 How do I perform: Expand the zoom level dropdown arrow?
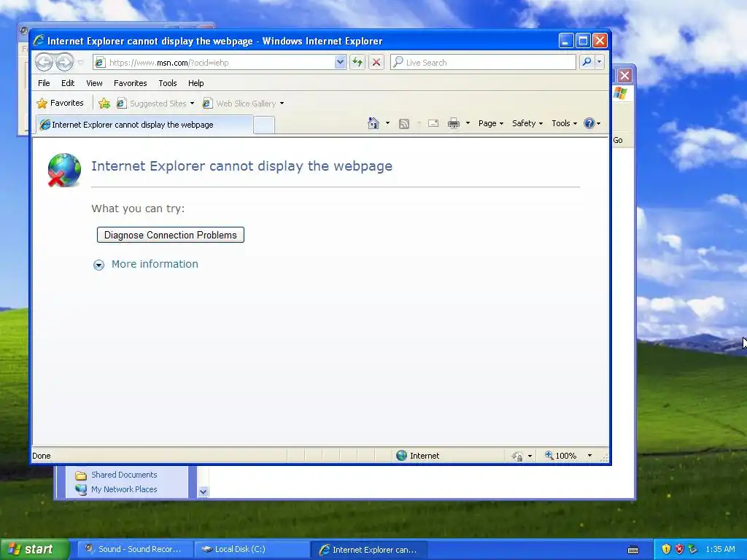click(x=589, y=456)
